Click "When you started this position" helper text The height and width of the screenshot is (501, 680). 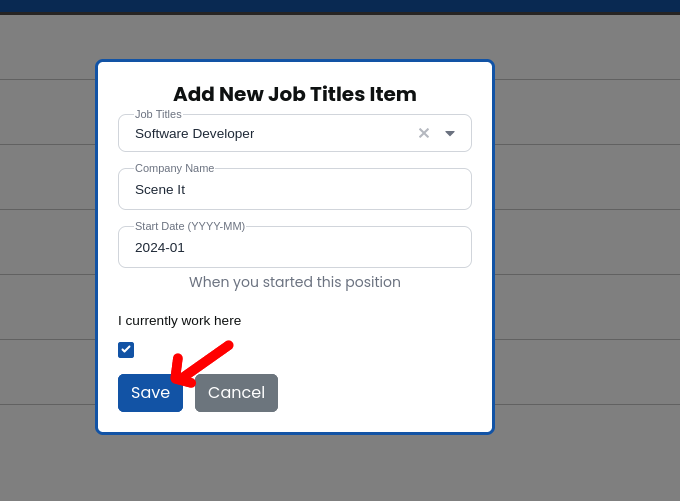point(295,282)
